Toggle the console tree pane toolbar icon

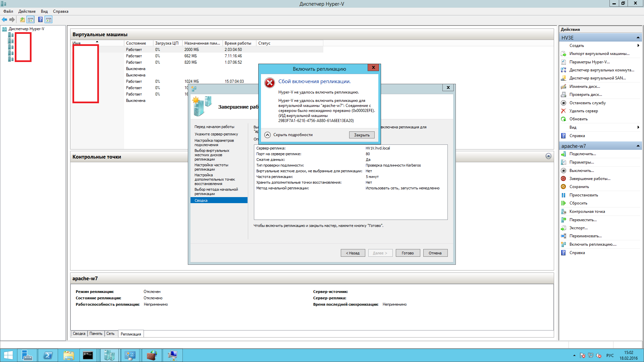(31, 20)
